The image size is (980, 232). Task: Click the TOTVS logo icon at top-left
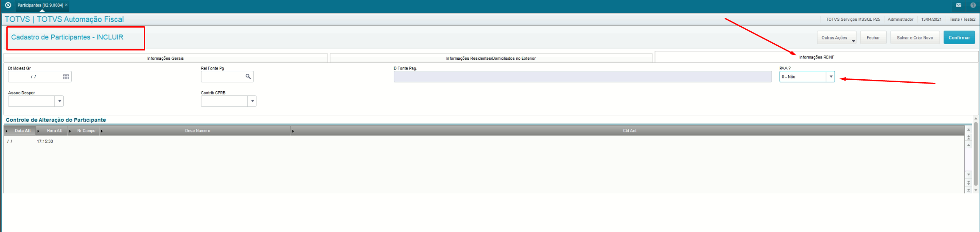(x=8, y=5)
